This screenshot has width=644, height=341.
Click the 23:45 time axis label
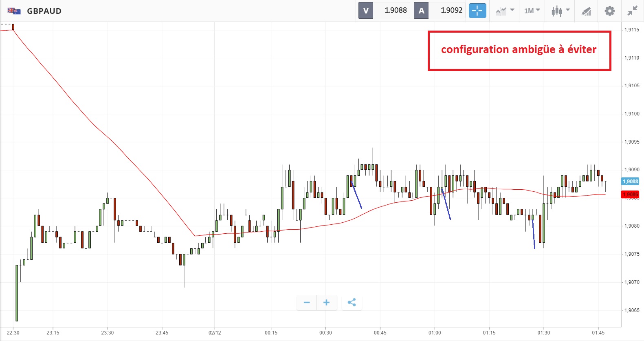click(x=162, y=333)
